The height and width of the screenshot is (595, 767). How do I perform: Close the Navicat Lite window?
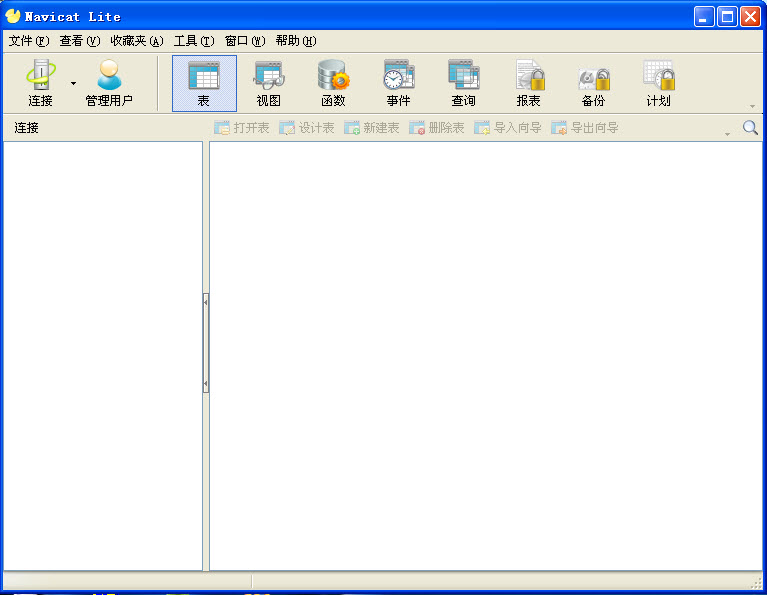click(750, 17)
